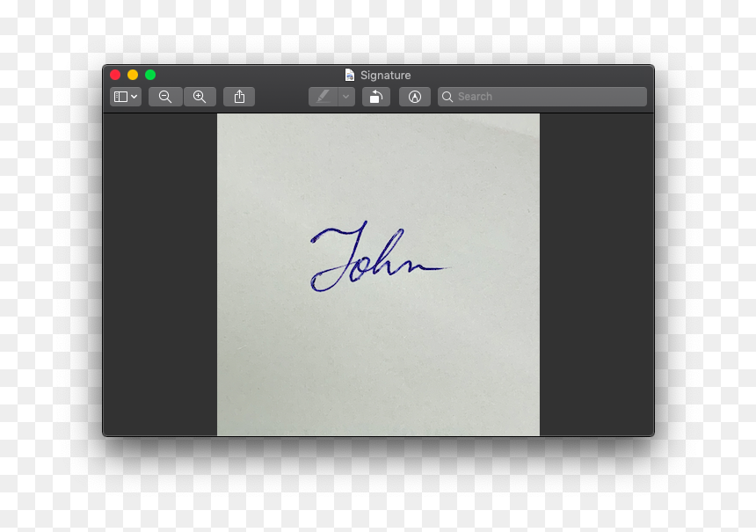Maximize the window with green button
The image size is (756, 532).
tap(150, 75)
